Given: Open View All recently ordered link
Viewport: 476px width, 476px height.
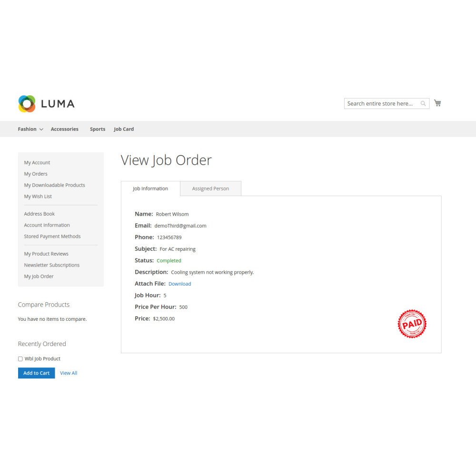Looking at the screenshot, I should click(69, 373).
